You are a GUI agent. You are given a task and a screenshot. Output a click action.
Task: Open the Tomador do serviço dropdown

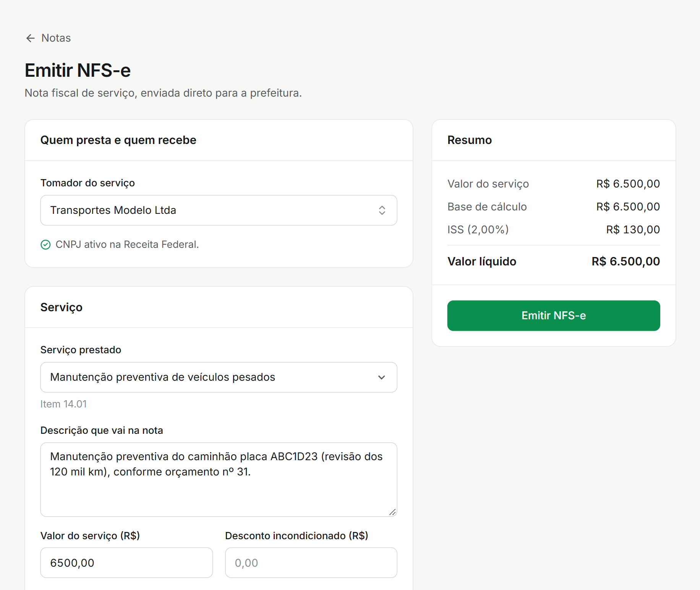coord(219,210)
